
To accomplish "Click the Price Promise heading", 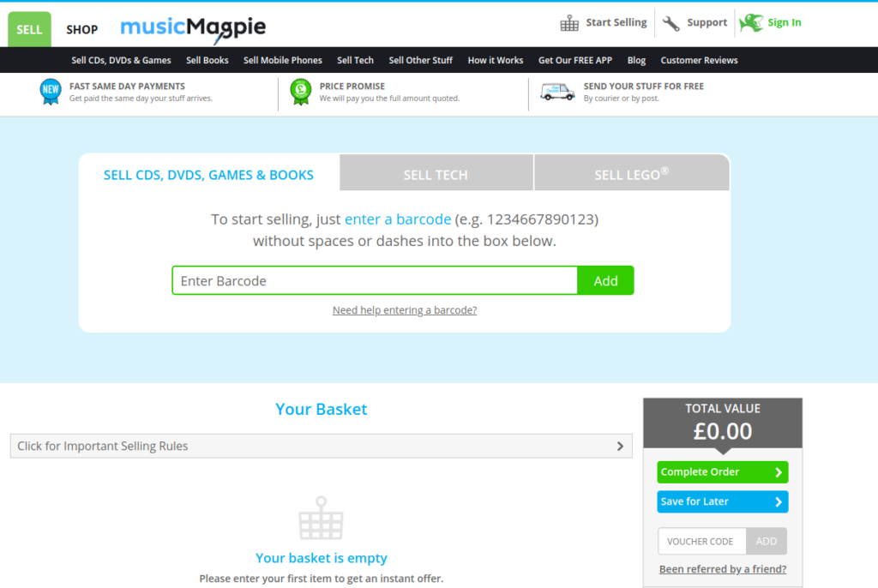I will pos(352,87).
